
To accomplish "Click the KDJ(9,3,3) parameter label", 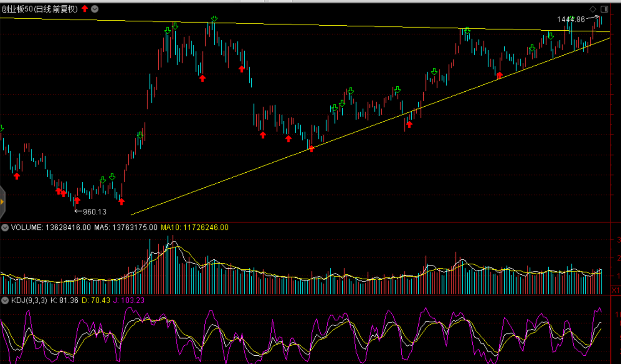I will point(29,300).
